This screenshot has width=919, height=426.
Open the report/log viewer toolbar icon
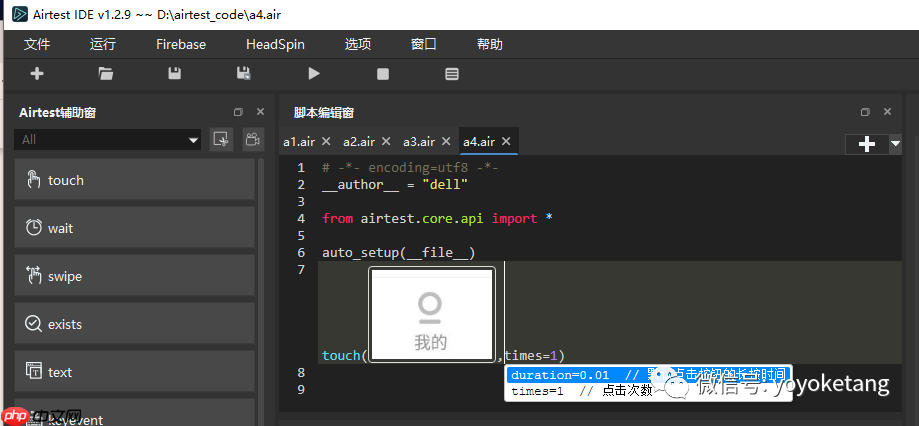click(x=452, y=74)
